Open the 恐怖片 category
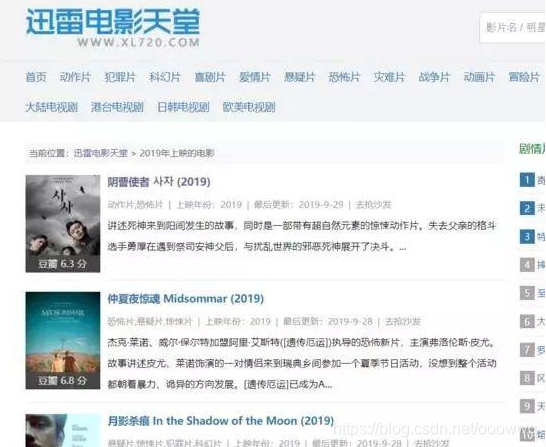The width and height of the screenshot is (546, 447). 344,77
